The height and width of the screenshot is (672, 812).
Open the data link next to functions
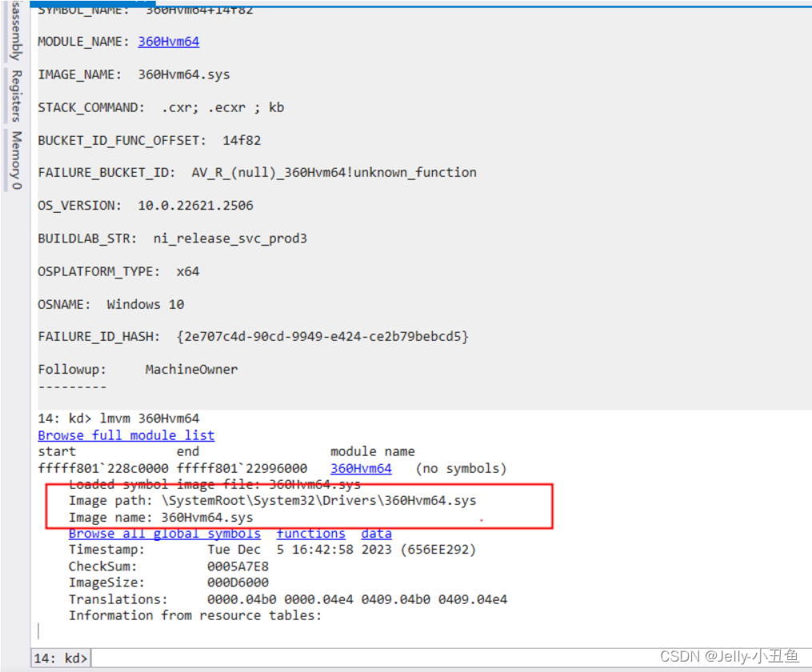[376, 533]
